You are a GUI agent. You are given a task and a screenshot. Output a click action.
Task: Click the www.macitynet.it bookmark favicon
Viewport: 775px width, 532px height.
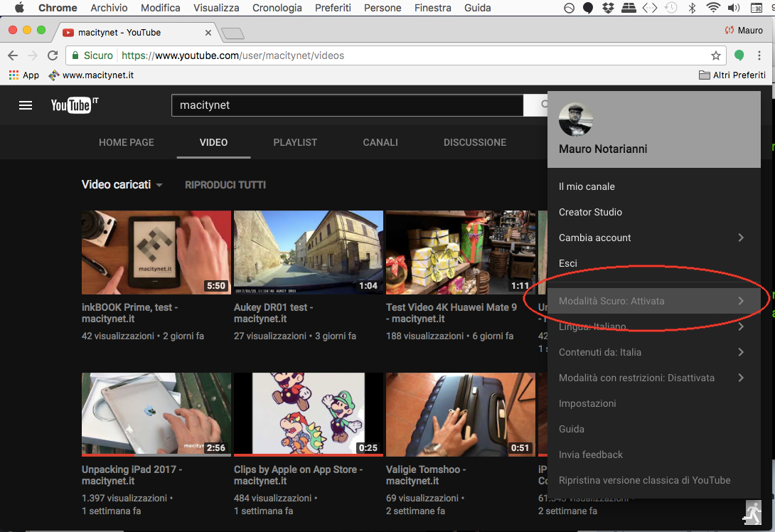point(53,75)
